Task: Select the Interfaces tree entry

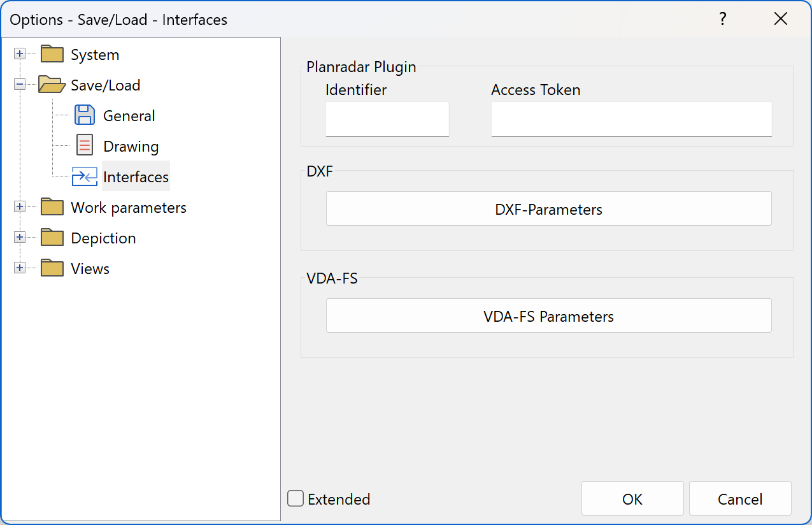Action: pos(136,176)
